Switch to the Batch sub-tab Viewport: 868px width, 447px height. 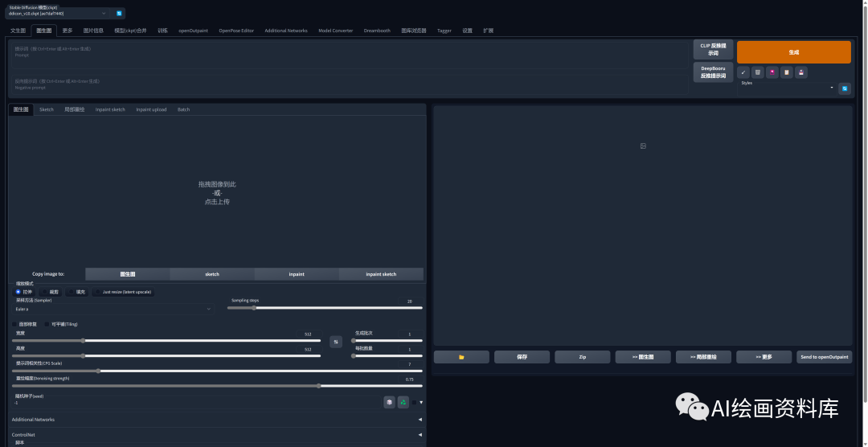click(x=184, y=109)
